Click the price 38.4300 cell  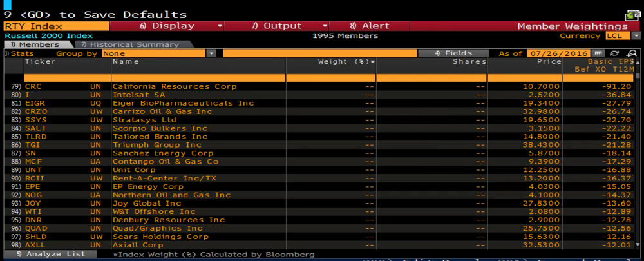coord(541,145)
